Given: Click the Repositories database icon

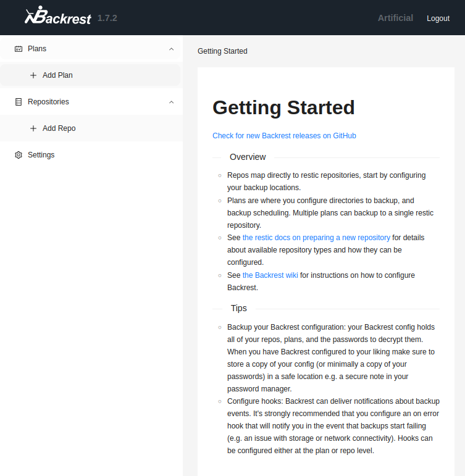Looking at the screenshot, I should (x=19, y=102).
